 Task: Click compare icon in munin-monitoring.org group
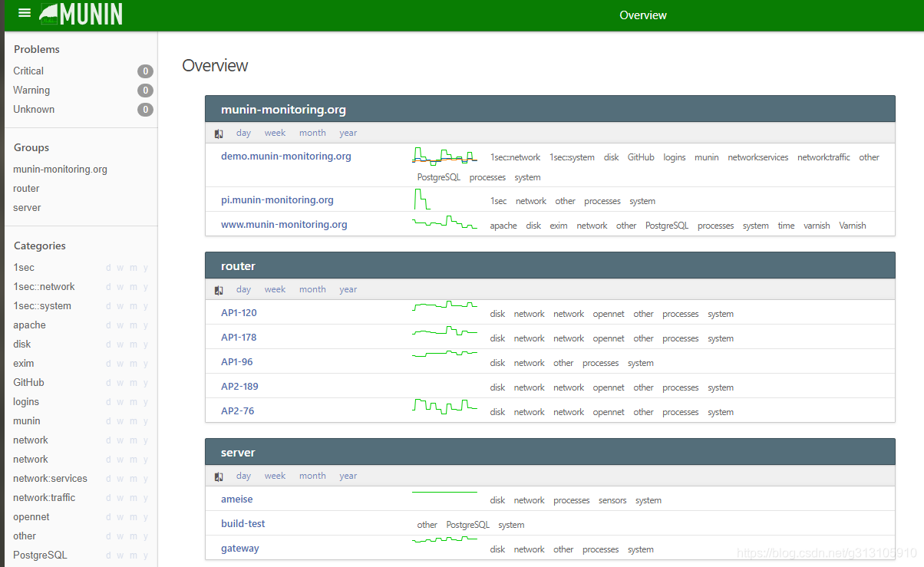tap(219, 134)
